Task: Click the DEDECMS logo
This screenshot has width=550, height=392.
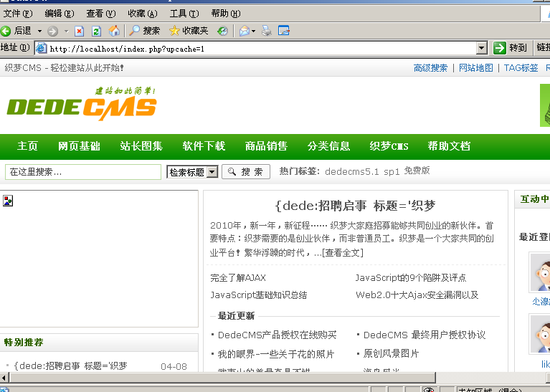Action: click(x=82, y=104)
